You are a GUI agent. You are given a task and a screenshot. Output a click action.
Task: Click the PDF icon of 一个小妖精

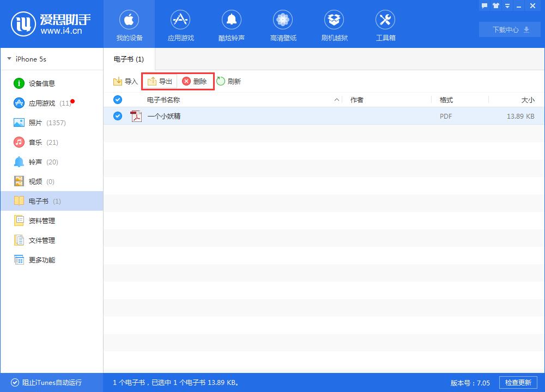pos(136,116)
